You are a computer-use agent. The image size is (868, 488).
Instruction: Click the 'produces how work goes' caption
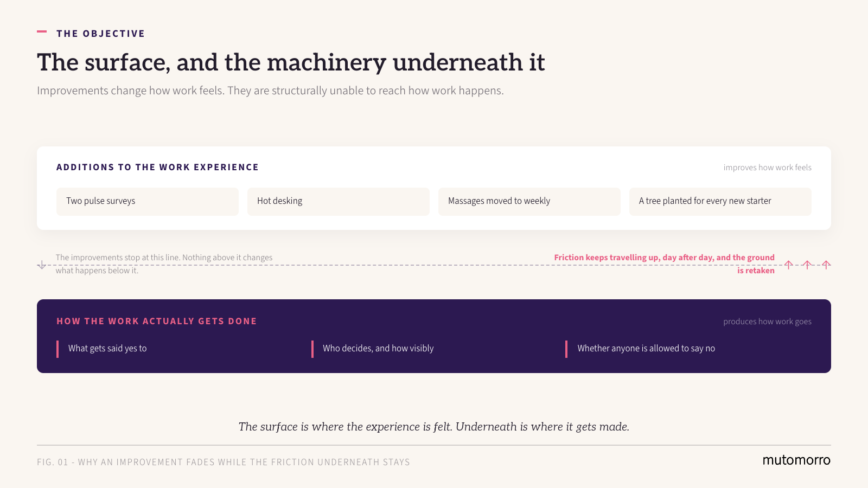point(767,322)
